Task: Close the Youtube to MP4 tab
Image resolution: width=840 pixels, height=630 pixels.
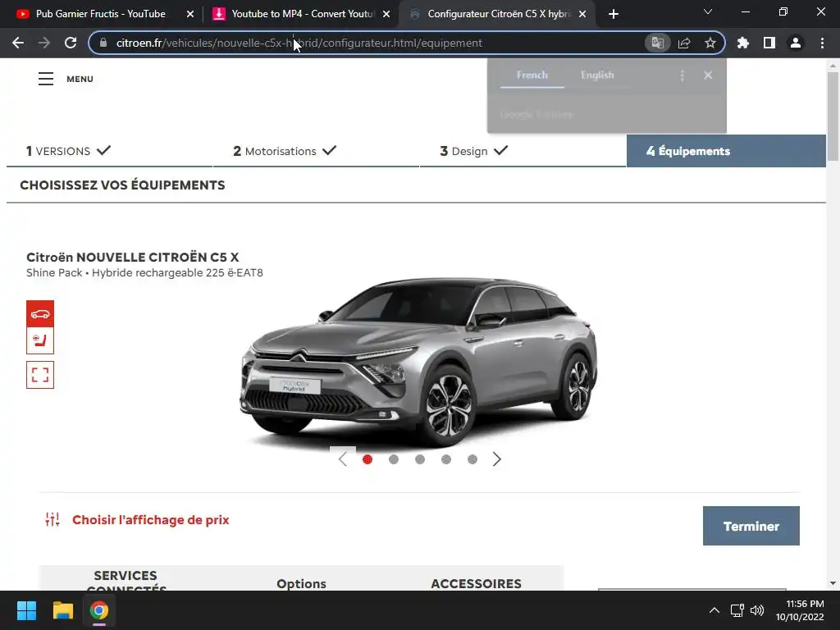Action: click(x=386, y=14)
